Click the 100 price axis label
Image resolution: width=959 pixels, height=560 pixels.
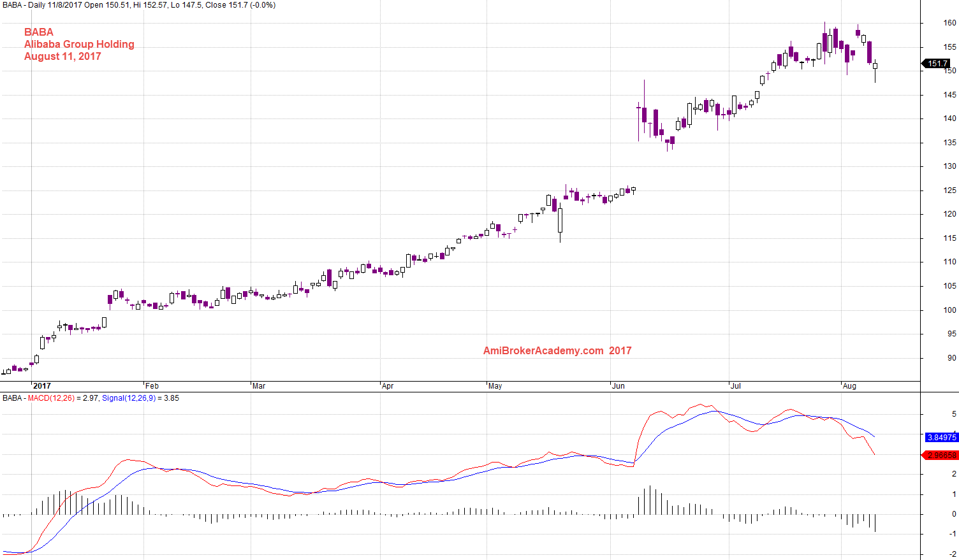coord(949,310)
